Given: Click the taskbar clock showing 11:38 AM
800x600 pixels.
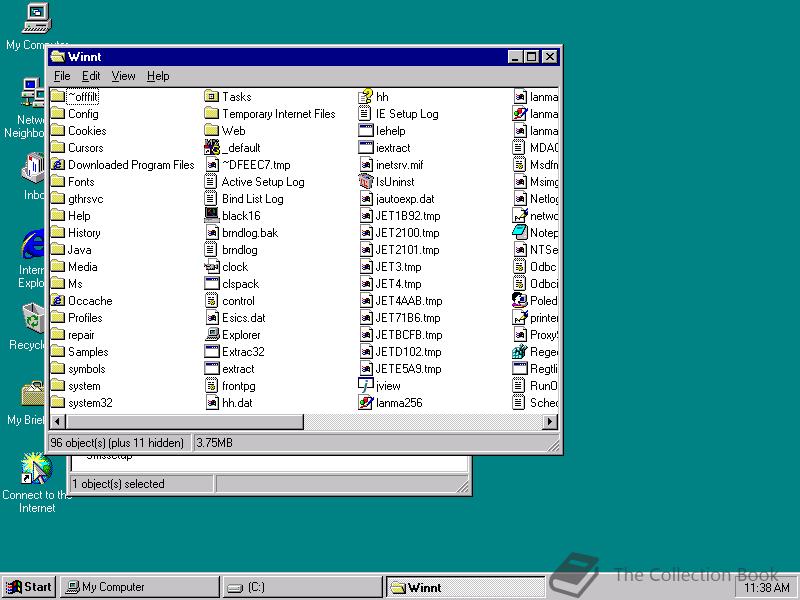Looking at the screenshot, I should point(767,588).
